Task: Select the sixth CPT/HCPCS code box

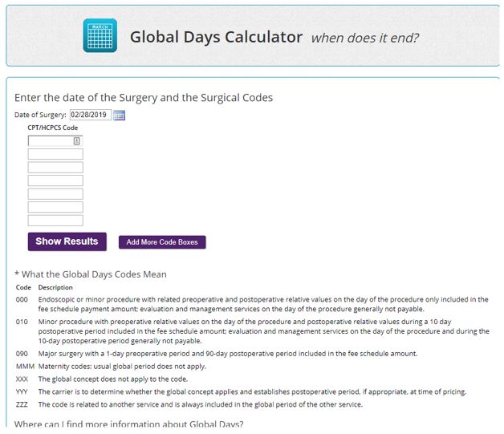Action: [x=55, y=207]
